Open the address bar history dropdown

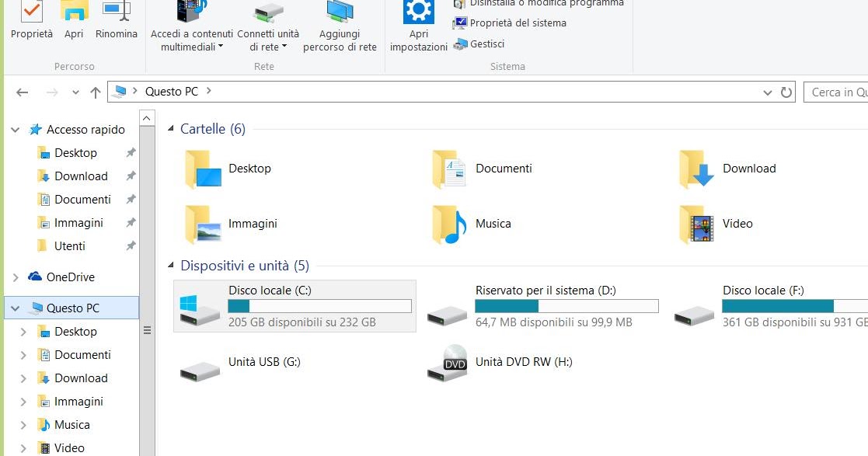768,92
